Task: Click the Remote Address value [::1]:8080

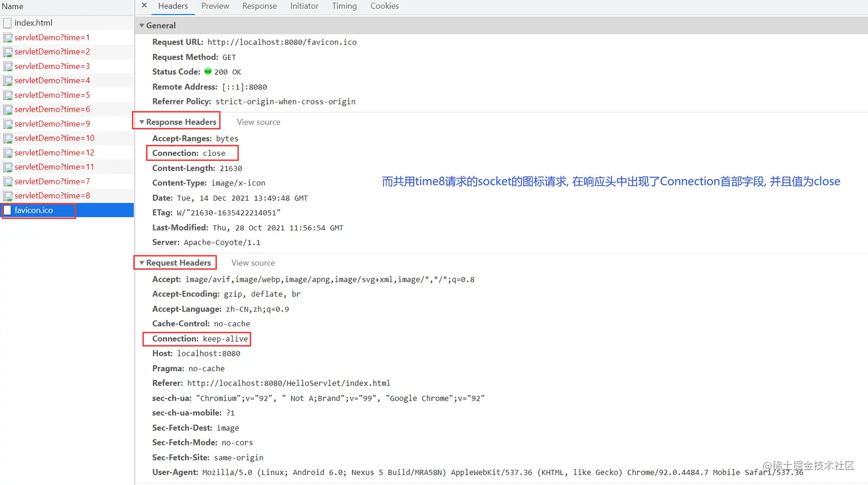Action: pos(245,87)
